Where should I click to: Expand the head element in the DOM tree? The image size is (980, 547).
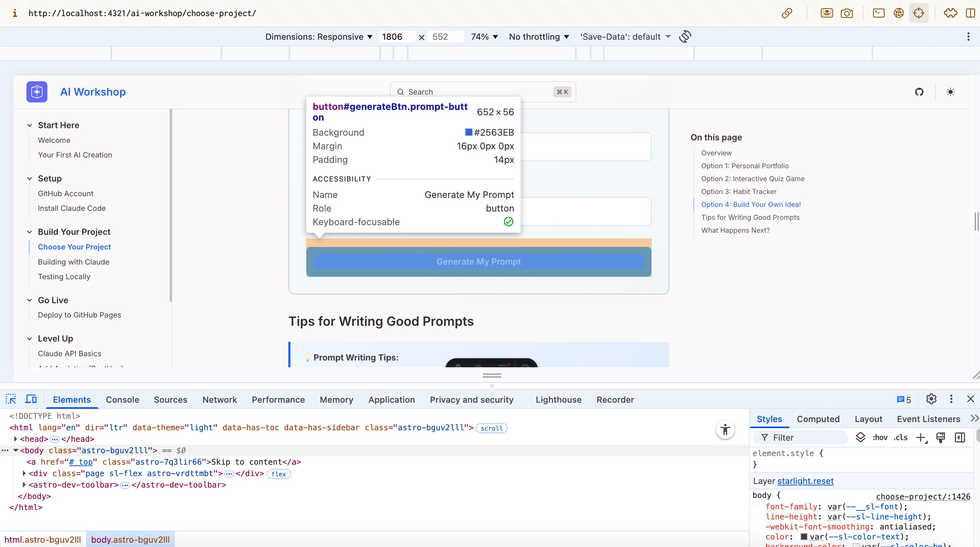pyautogui.click(x=16, y=439)
